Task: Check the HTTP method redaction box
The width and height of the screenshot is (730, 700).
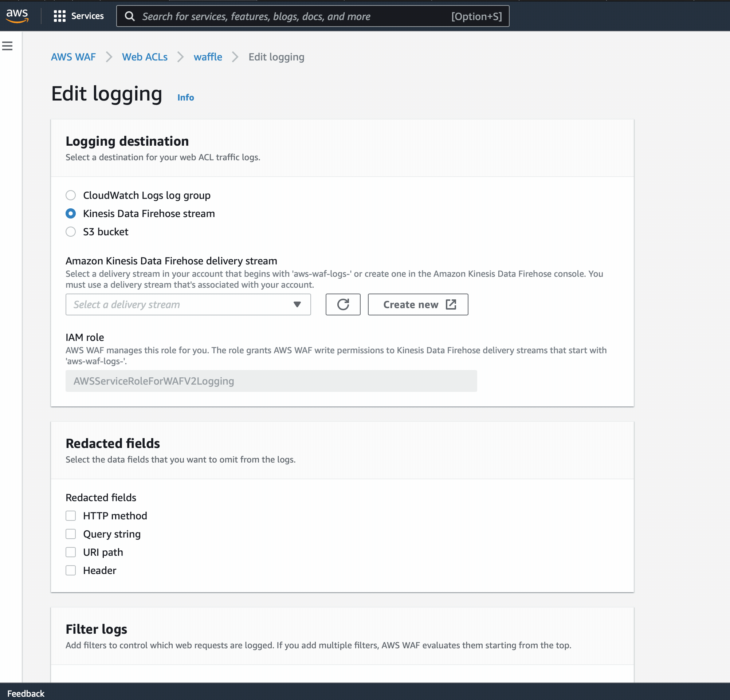Action: tap(71, 516)
